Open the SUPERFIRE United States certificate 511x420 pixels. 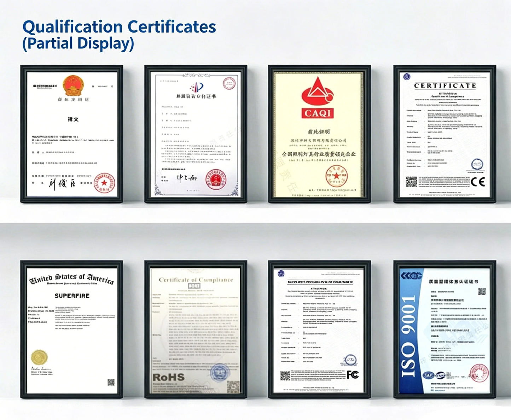tap(72, 330)
